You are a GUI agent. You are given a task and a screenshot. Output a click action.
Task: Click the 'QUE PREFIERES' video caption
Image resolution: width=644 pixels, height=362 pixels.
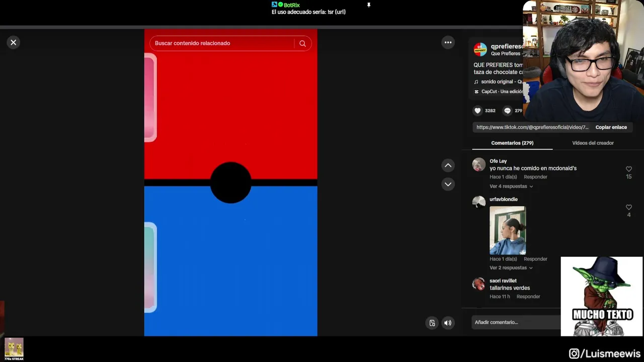(498, 68)
